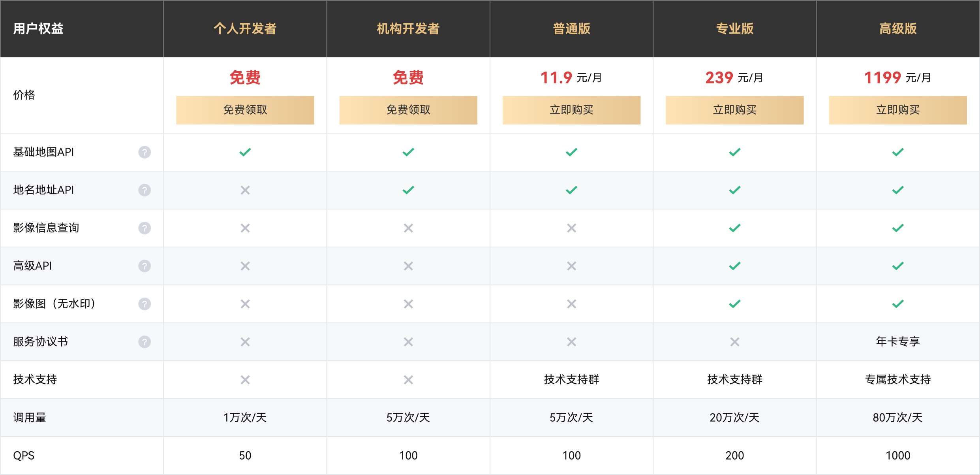The height and width of the screenshot is (475, 980).
Task: Select the 个人开发者 column header
Action: 245,29
